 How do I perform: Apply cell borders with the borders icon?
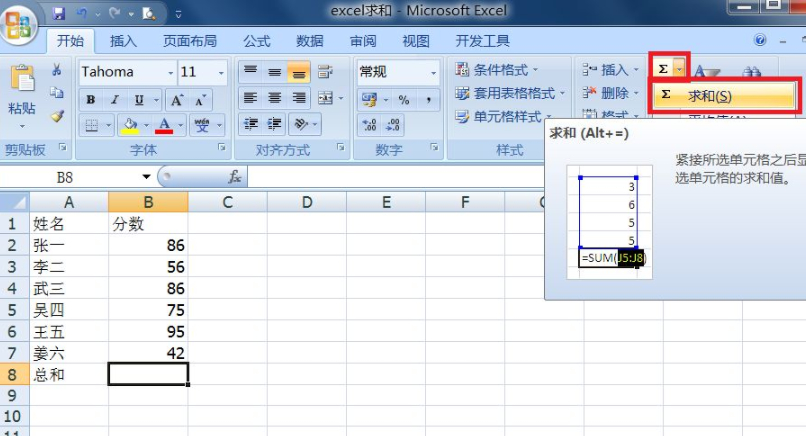point(91,125)
